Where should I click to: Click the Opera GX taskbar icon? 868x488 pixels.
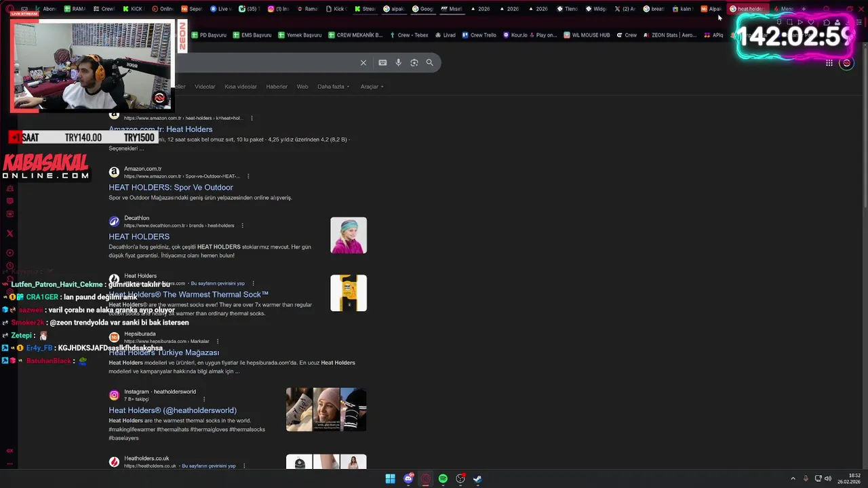[x=426, y=479]
